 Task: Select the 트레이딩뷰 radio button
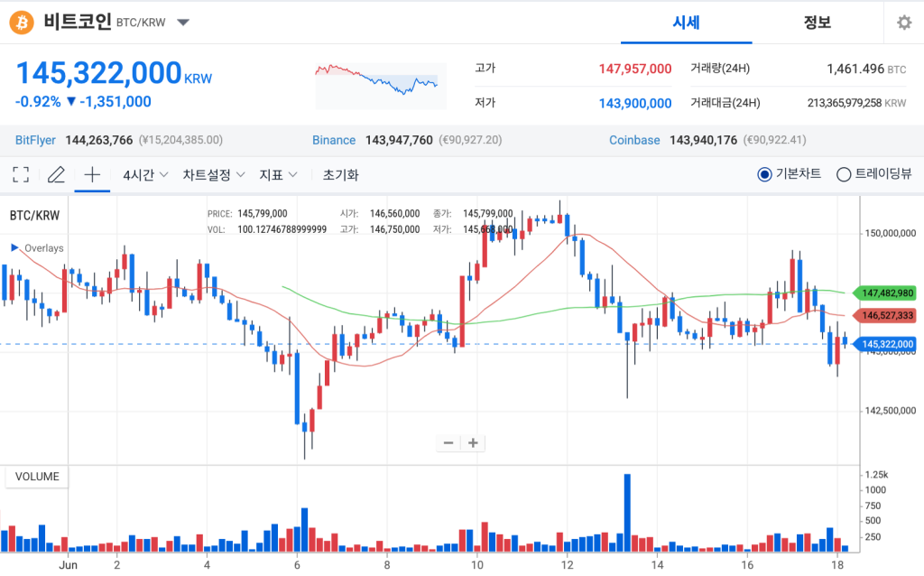844,174
